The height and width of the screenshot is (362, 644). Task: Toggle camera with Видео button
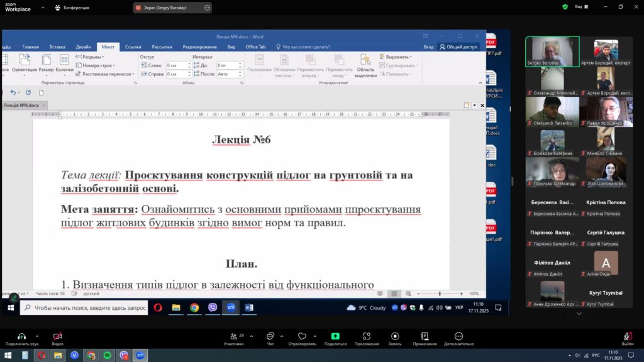(x=57, y=336)
